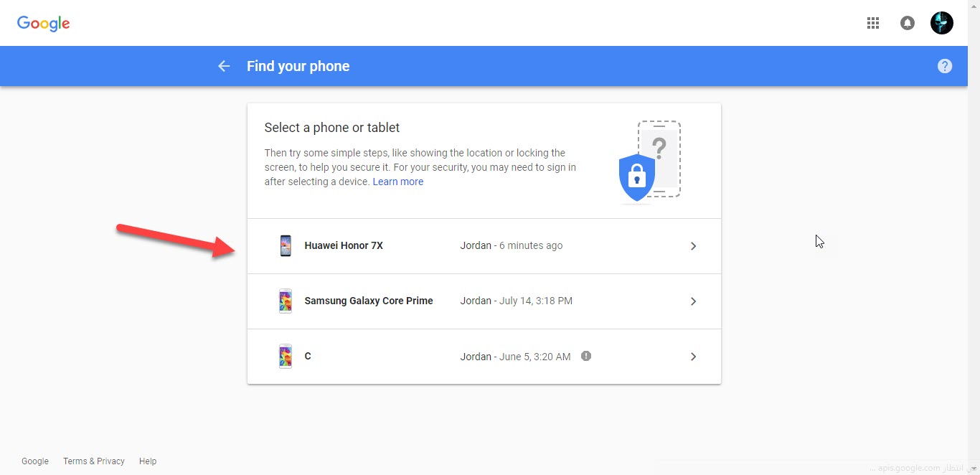
Task: Open Terms & Privacy footer link
Action: pos(94,461)
